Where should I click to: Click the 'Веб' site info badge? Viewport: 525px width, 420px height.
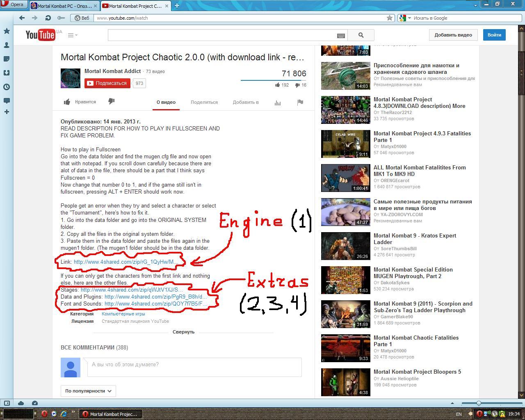(82, 18)
